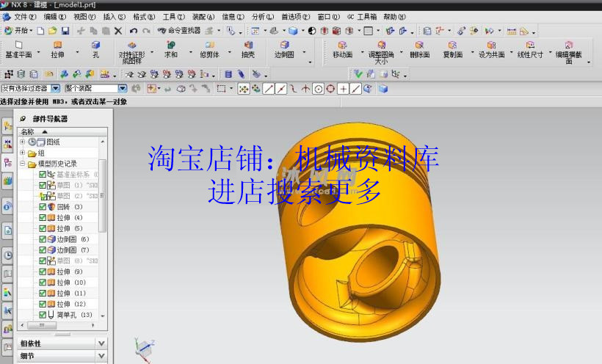Open the 首选项(P) menu
Image resolution: width=602 pixels, height=364 pixels.
(x=295, y=17)
